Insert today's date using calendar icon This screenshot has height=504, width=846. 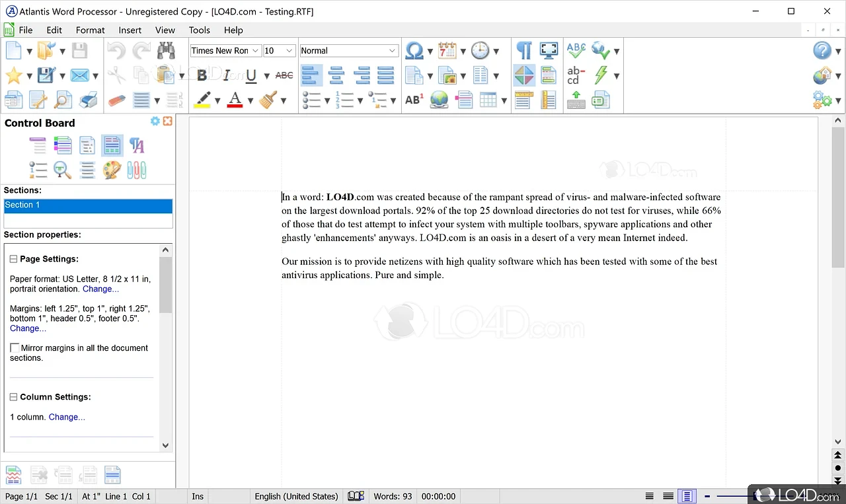[x=448, y=50]
